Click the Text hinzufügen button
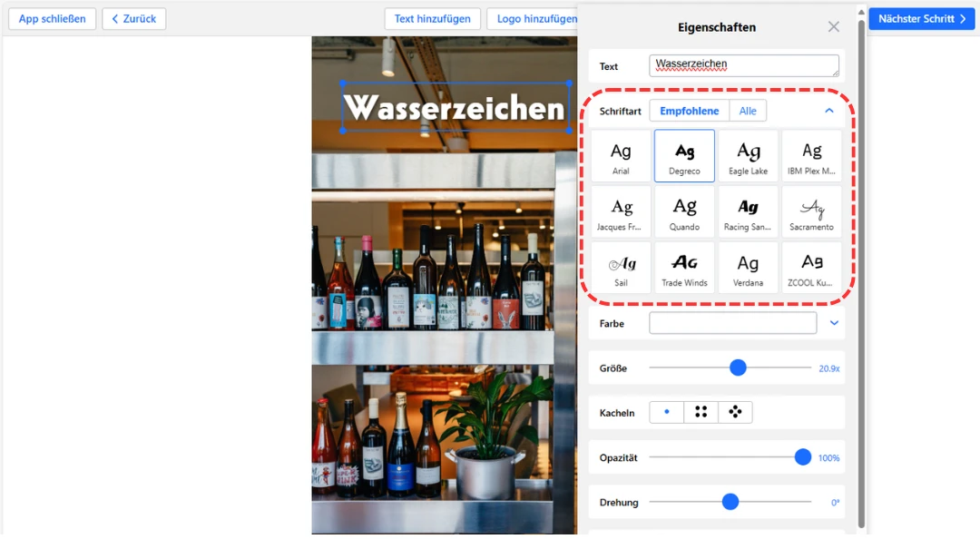Viewport: 980px width, 539px height. pos(432,19)
